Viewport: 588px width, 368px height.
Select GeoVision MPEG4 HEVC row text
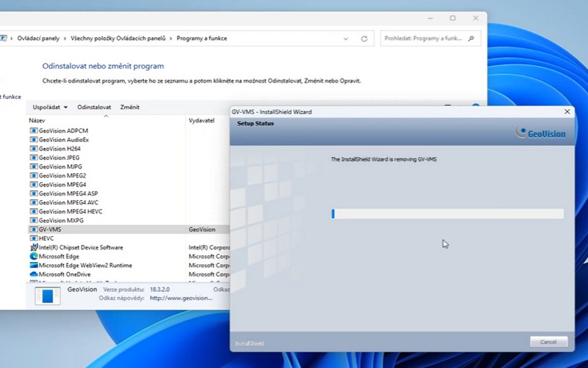tap(71, 211)
